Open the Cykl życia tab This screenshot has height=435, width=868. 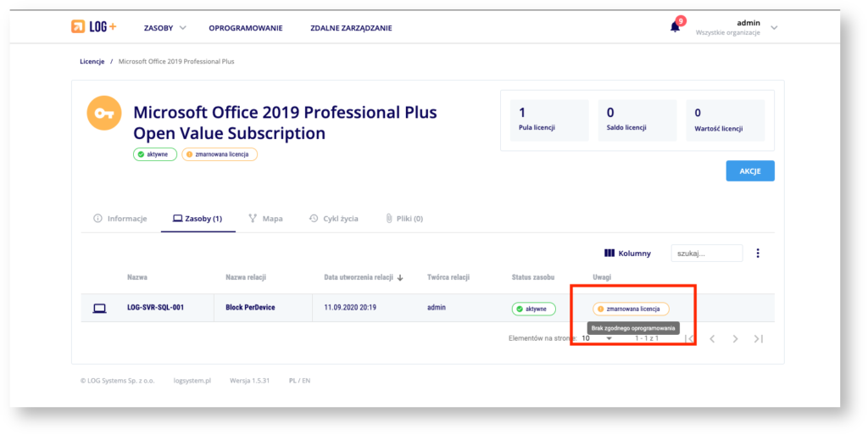[x=333, y=219]
